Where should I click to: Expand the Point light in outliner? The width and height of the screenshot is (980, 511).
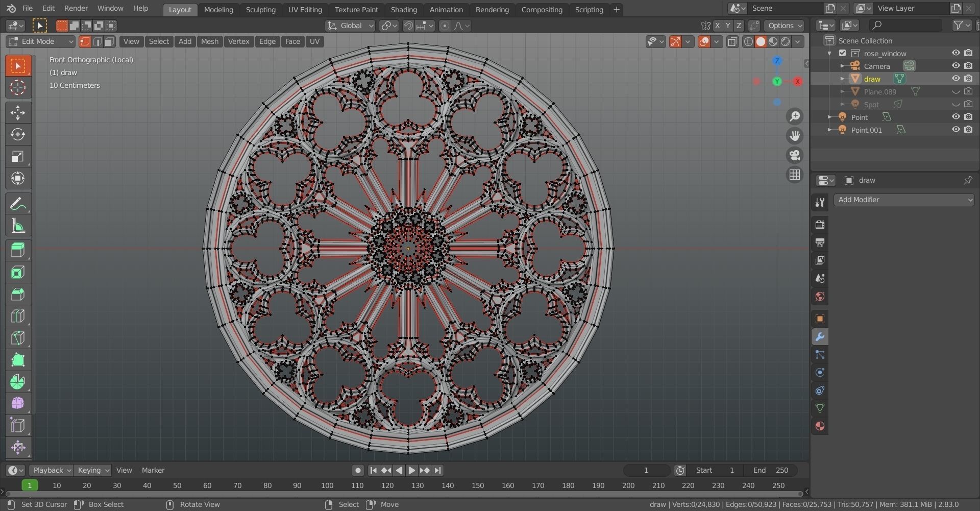coord(829,117)
